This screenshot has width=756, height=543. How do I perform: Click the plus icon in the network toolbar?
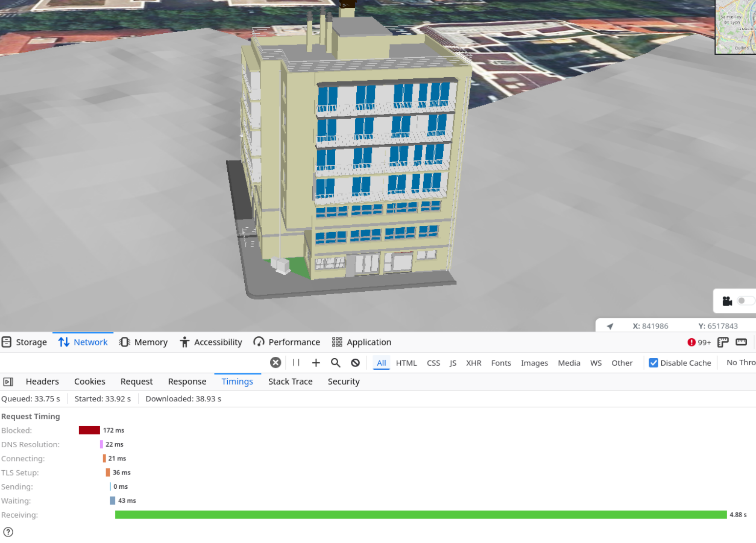click(x=316, y=363)
